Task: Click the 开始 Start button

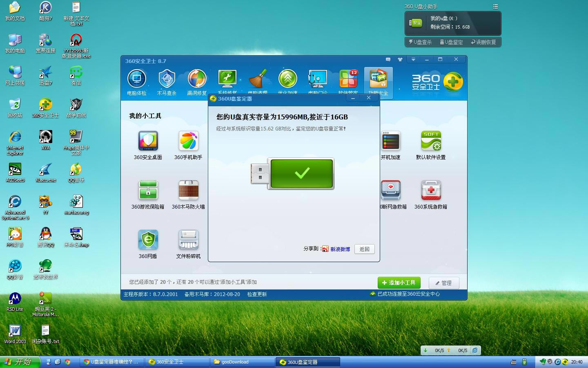Action: point(20,362)
